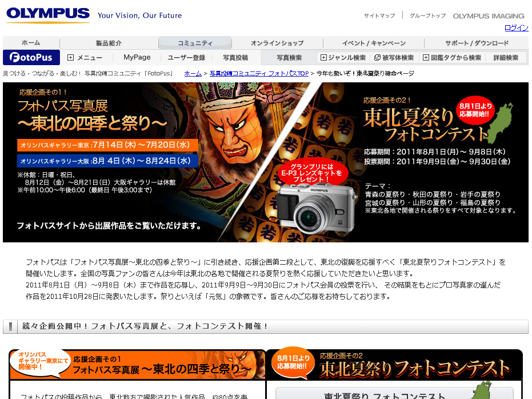532x399 pixels.
Task: Click the ログイン link
Action: [x=517, y=28]
